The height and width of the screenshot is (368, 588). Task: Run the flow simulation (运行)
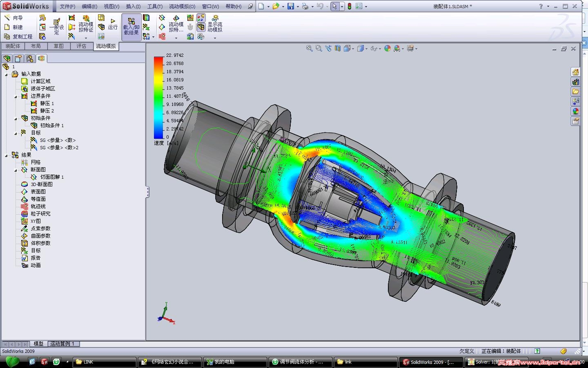[113, 24]
